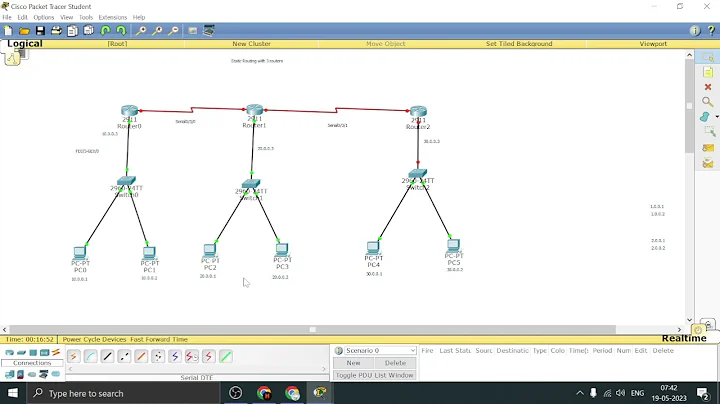
Task: Click the Copy icon in the toolbar
Action: tap(73, 31)
